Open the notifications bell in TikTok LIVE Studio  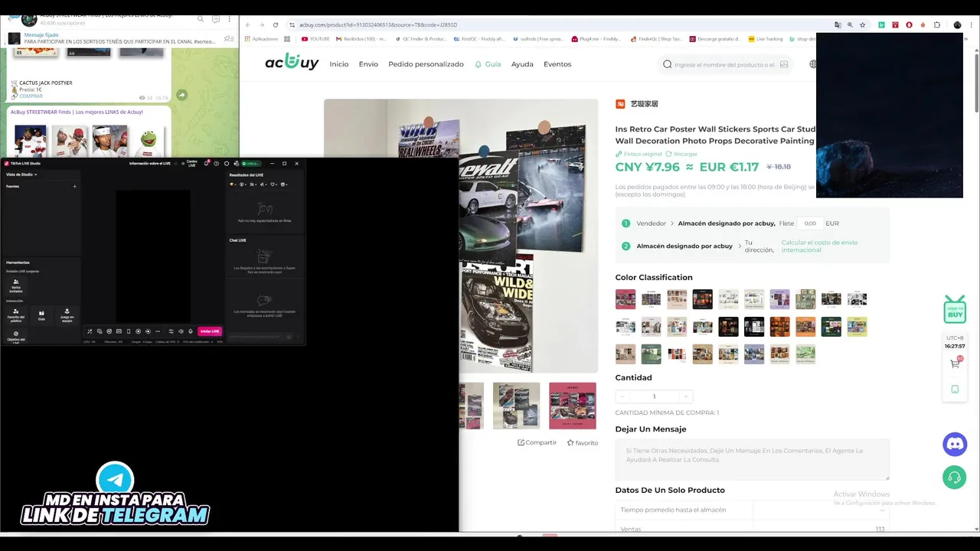pyautogui.click(x=206, y=164)
